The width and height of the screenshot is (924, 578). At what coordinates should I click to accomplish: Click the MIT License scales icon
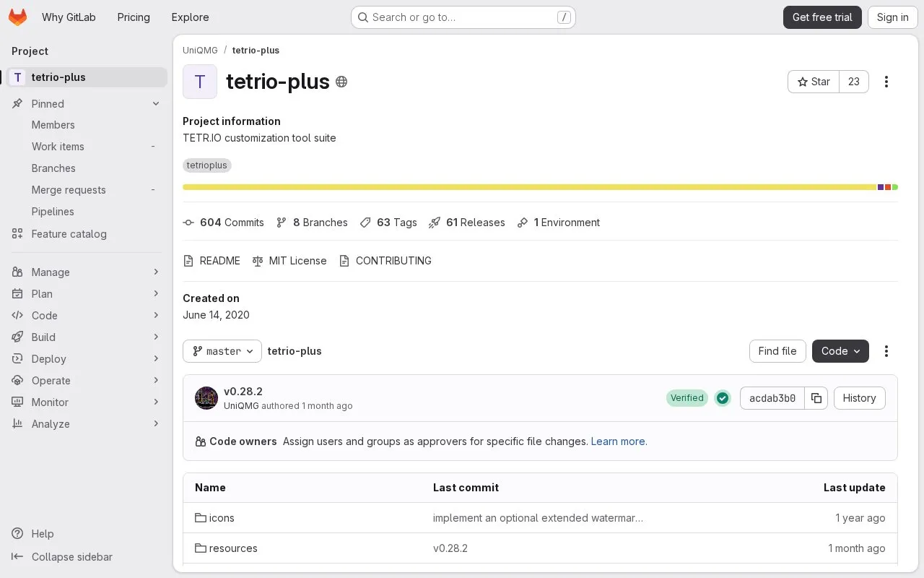pyautogui.click(x=258, y=261)
